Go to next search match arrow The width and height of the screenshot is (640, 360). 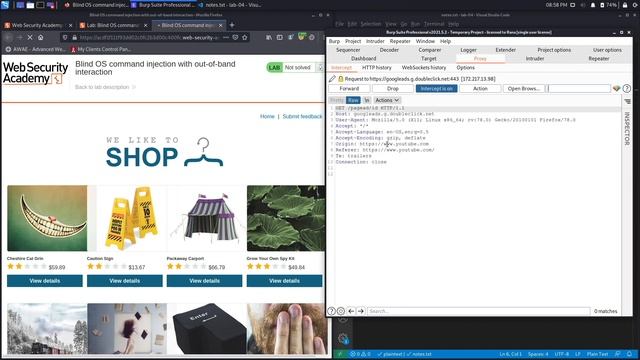coord(360,311)
